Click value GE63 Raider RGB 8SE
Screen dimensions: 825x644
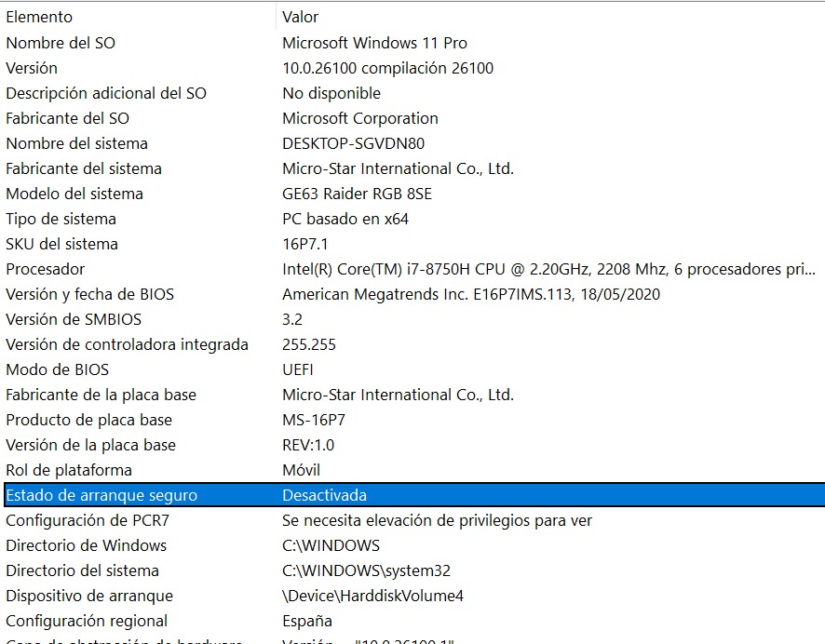pos(358,194)
